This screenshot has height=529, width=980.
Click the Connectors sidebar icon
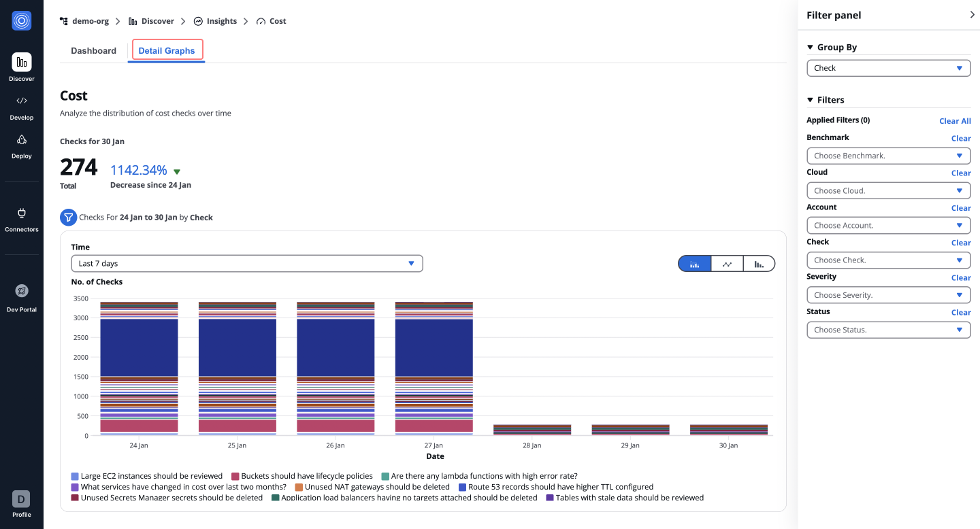click(21, 218)
